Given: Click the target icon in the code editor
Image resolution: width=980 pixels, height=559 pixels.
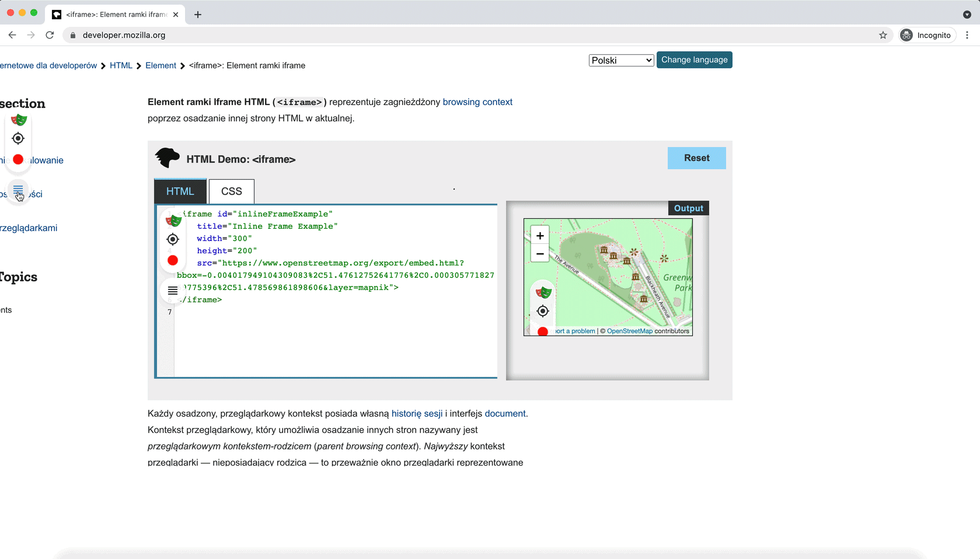Looking at the screenshot, I should pyautogui.click(x=173, y=239).
